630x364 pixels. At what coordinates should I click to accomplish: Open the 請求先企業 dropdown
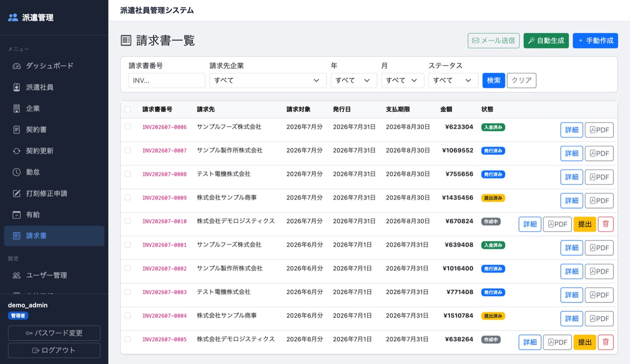268,81
